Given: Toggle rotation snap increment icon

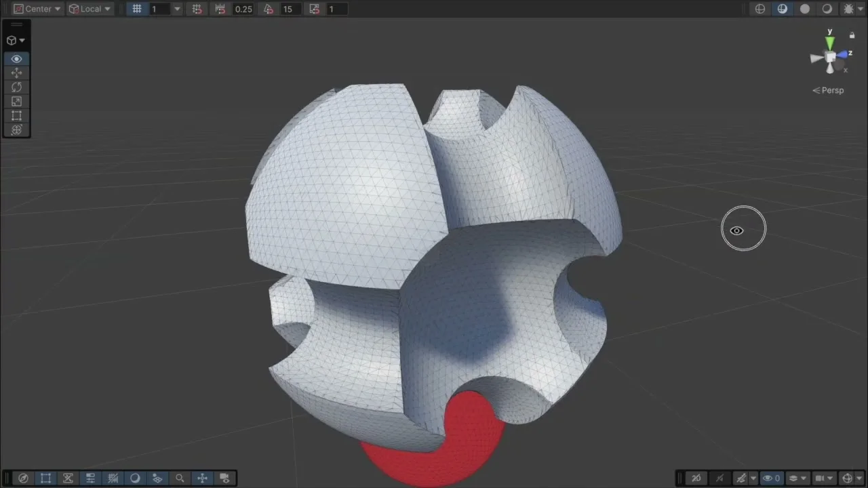Looking at the screenshot, I should [x=269, y=9].
